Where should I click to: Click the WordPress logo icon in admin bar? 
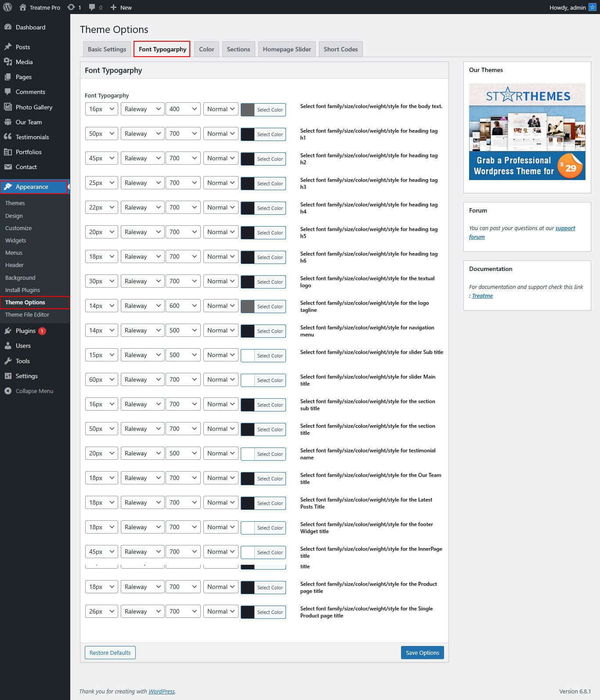7,7
